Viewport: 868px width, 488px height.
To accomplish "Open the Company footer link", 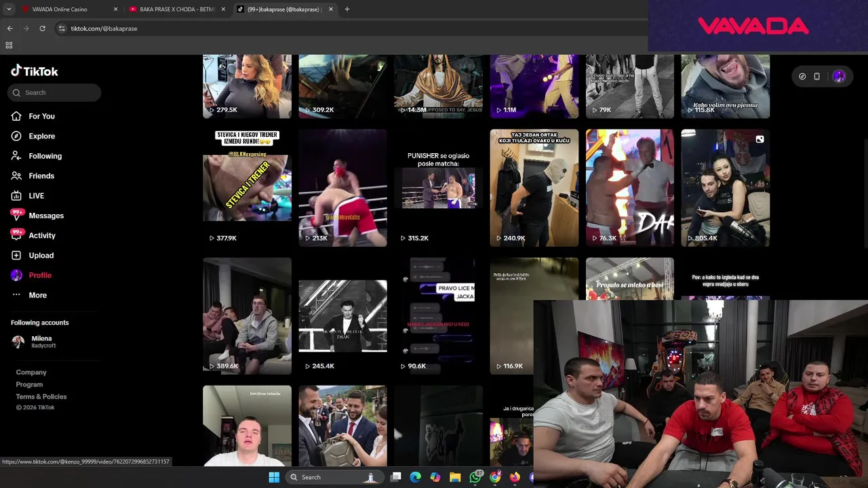I will [x=31, y=372].
